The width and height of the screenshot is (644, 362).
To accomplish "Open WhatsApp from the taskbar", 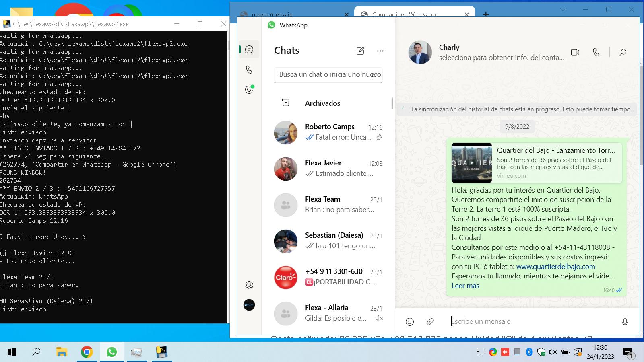I will (111, 352).
